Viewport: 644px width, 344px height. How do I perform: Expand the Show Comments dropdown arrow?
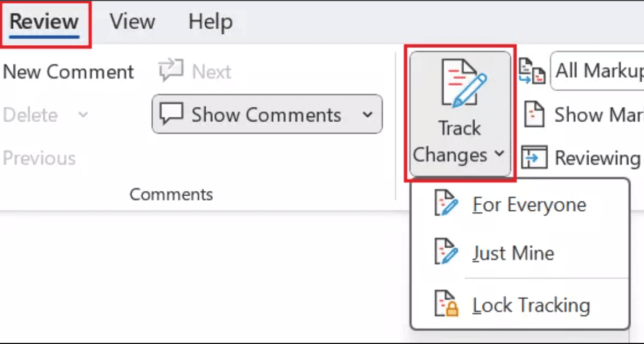(x=368, y=114)
